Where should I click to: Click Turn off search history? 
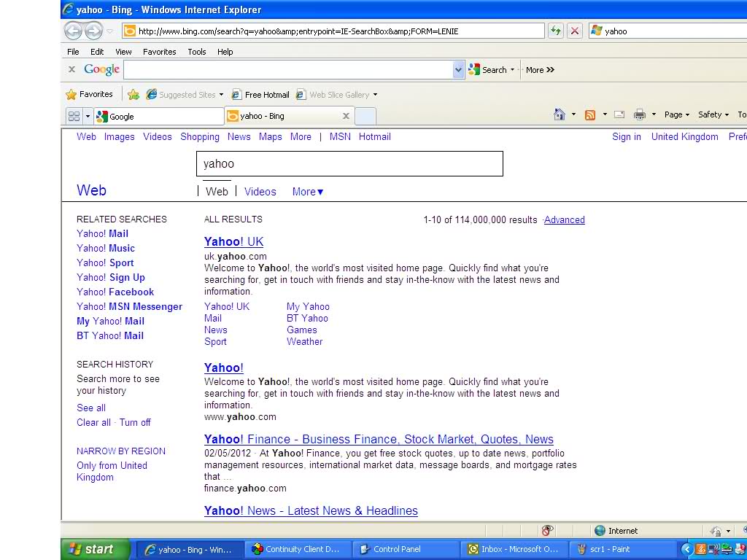tap(135, 422)
